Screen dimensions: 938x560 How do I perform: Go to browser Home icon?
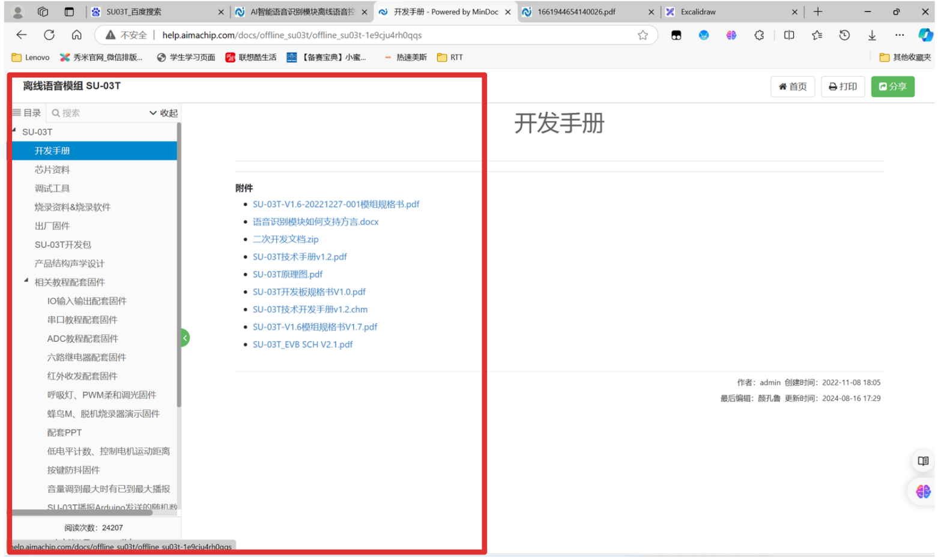76,35
